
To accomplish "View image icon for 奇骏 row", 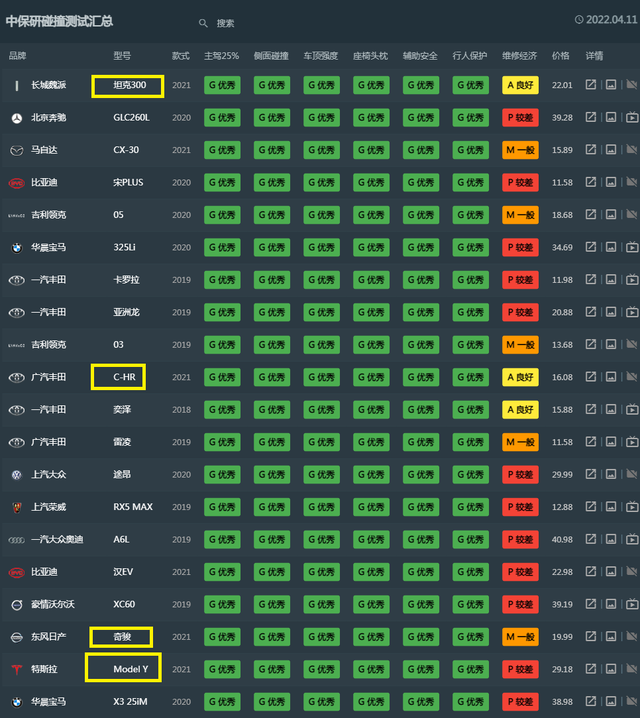I will (611, 636).
